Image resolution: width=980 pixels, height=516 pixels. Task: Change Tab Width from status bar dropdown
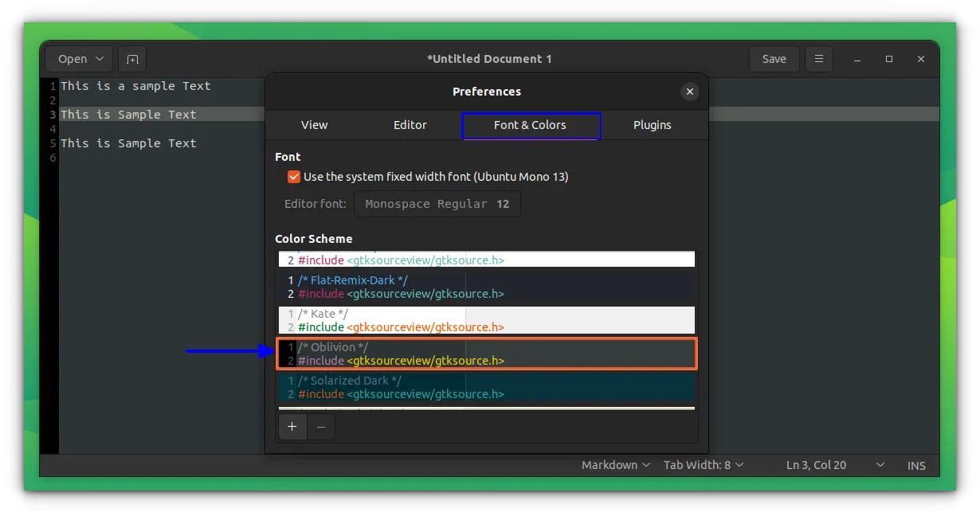point(704,465)
